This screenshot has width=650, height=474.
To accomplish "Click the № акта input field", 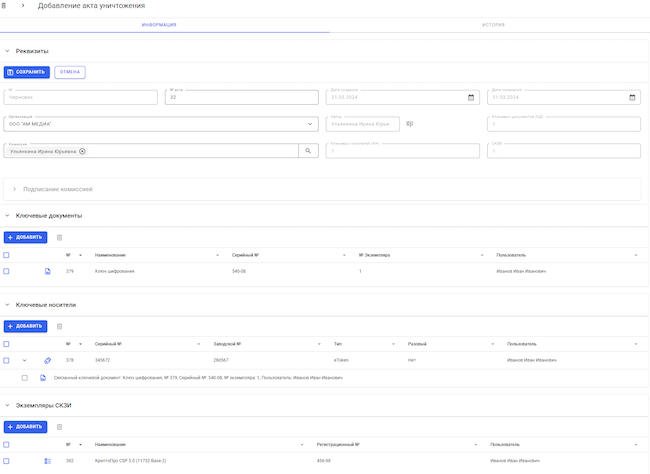I will [240, 97].
